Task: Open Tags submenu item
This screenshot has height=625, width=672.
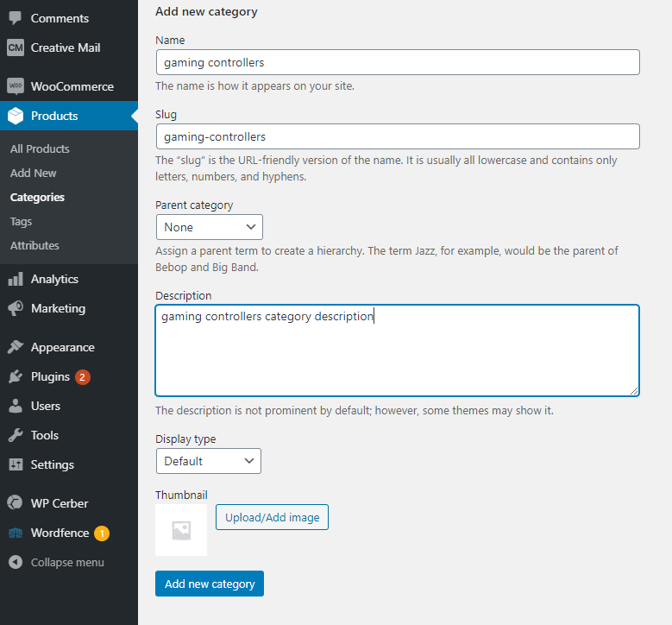Action: [21, 221]
